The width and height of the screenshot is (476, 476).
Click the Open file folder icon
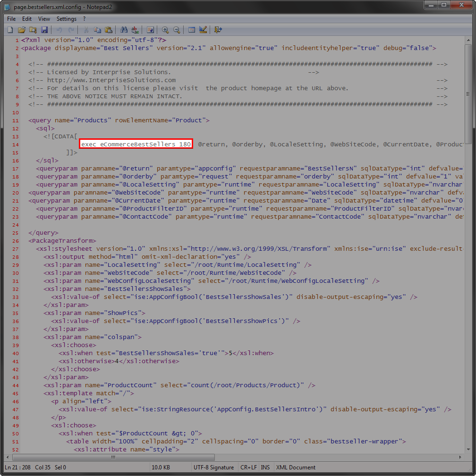click(21, 30)
